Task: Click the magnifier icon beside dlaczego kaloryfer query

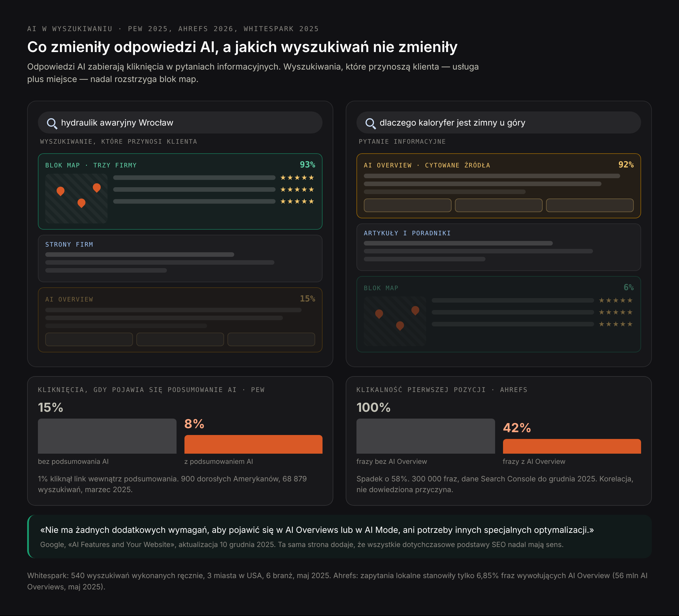Action: 371,124
